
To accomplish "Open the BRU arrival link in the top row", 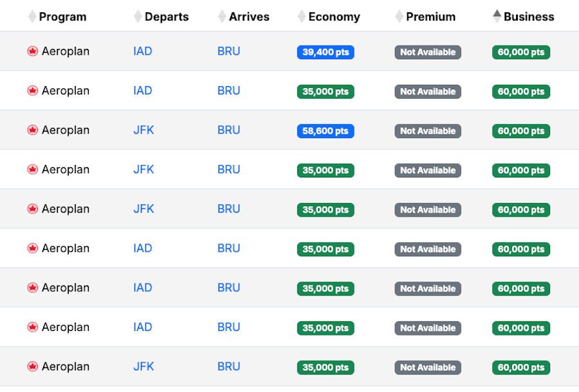I will 228,51.
